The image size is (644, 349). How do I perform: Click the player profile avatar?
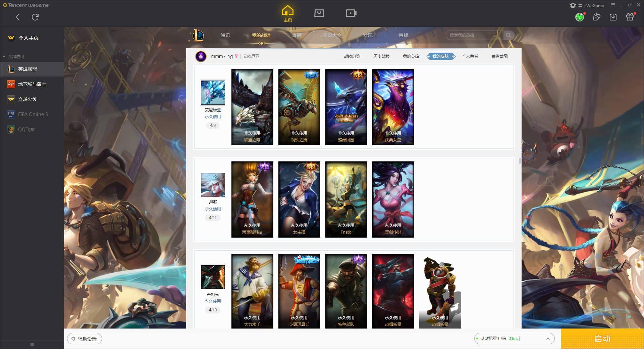click(201, 56)
